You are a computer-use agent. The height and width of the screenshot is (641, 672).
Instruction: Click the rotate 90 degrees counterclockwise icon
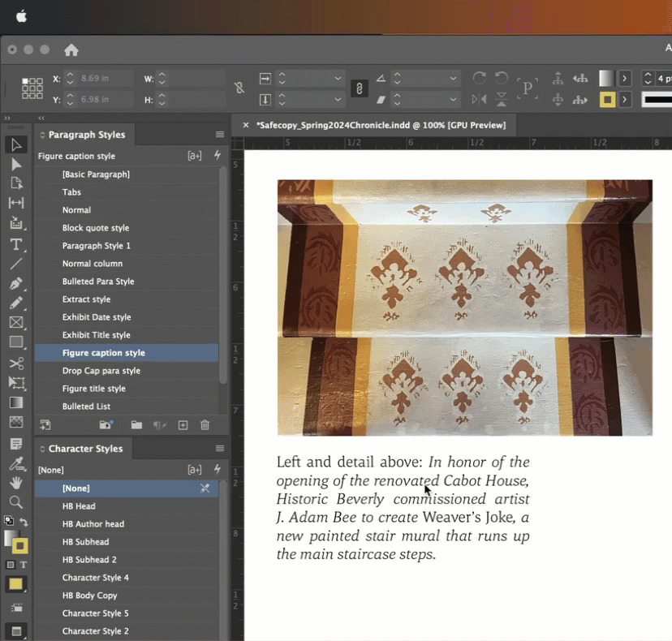[501, 78]
